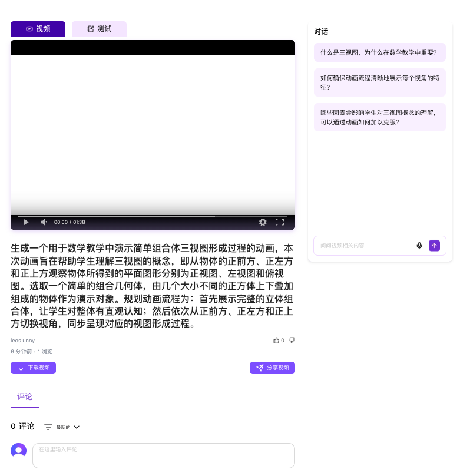Switch to the 视频 tab
This screenshot has width=460, height=476.
[x=38, y=29]
